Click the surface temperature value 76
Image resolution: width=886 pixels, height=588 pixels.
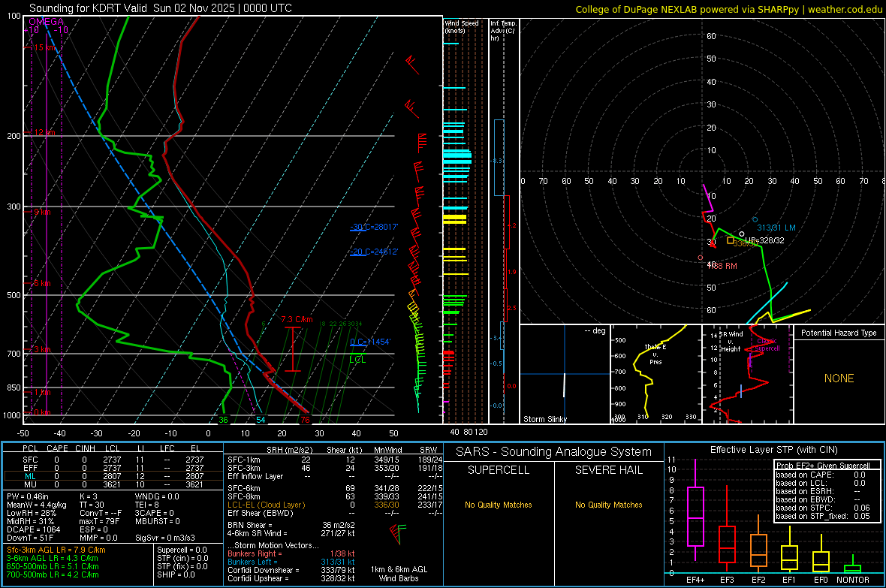(305, 420)
